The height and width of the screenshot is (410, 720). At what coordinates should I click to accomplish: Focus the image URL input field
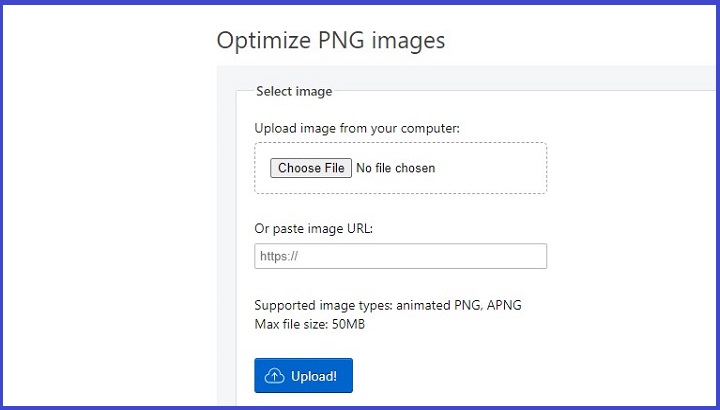point(400,256)
